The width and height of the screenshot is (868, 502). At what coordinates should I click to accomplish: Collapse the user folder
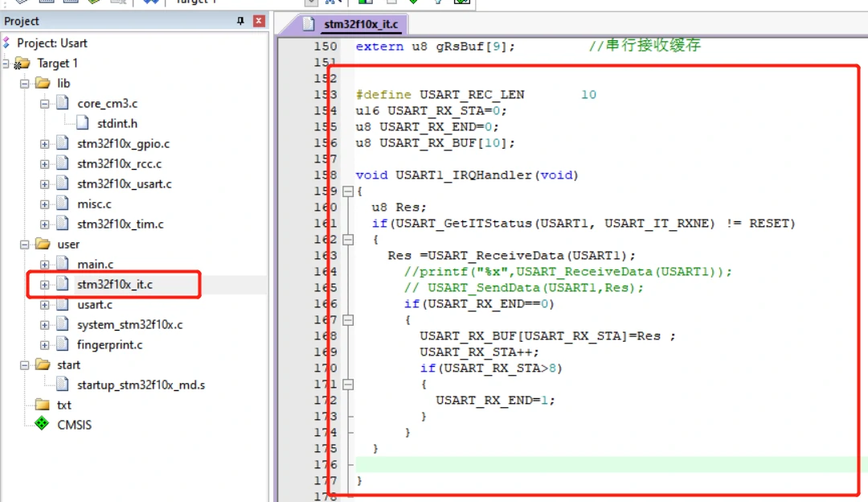(24, 245)
